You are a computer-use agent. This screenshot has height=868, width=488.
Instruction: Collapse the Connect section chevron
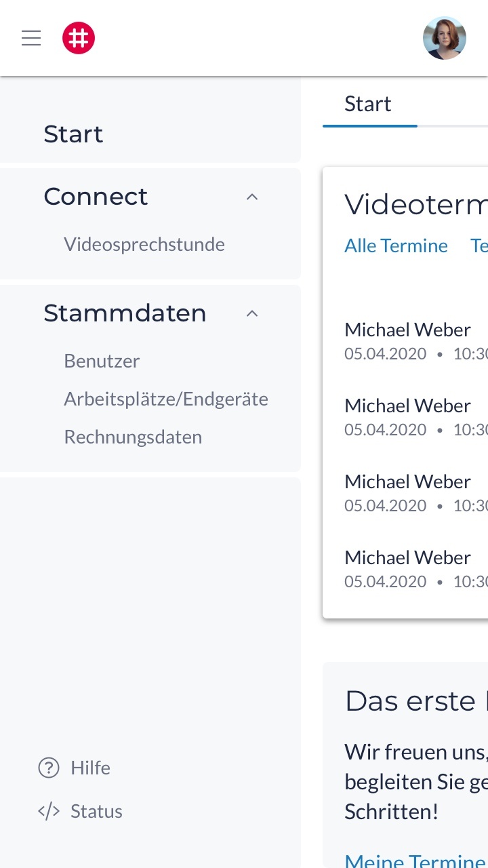click(x=252, y=197)
